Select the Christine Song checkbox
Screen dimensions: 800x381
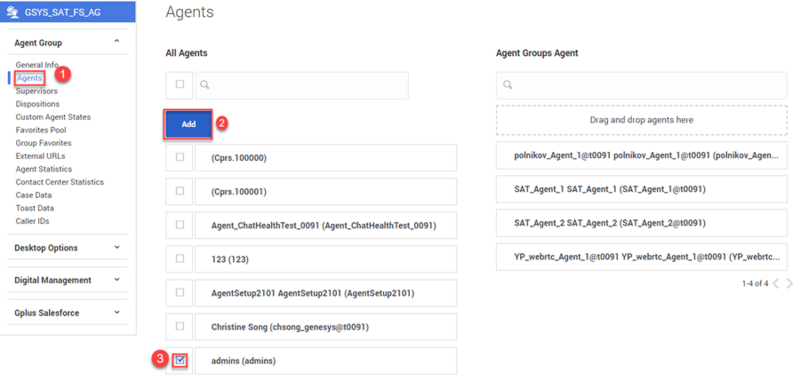[x=180, y=326]
